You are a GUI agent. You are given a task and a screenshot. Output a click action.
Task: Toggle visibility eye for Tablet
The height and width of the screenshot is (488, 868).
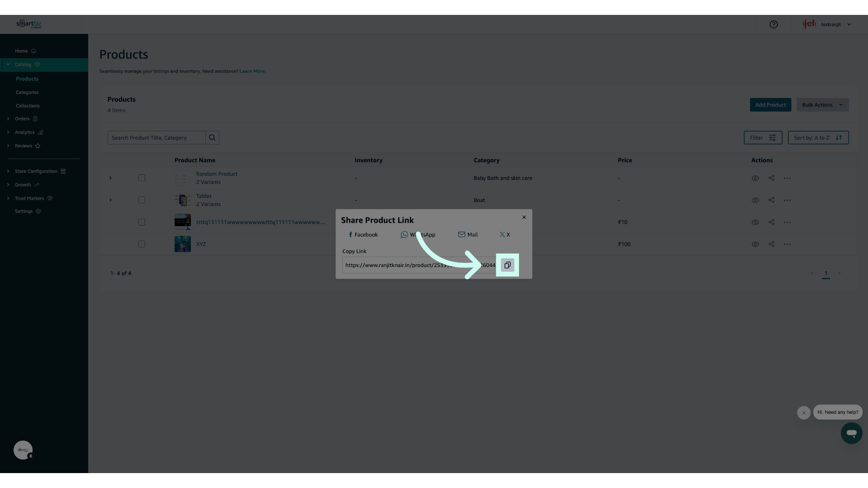755,200
